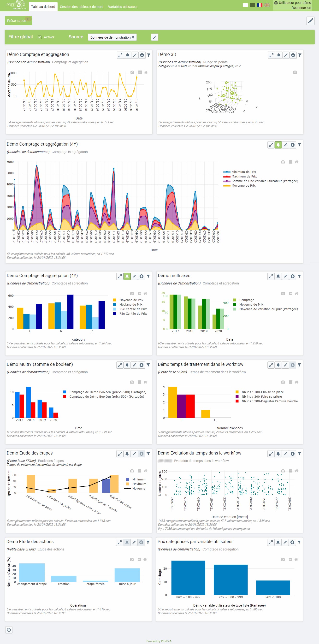Collapse legend icon on category bar chart
The height and width of the screenshot is (644, 319).
click(x=140, y=294)
